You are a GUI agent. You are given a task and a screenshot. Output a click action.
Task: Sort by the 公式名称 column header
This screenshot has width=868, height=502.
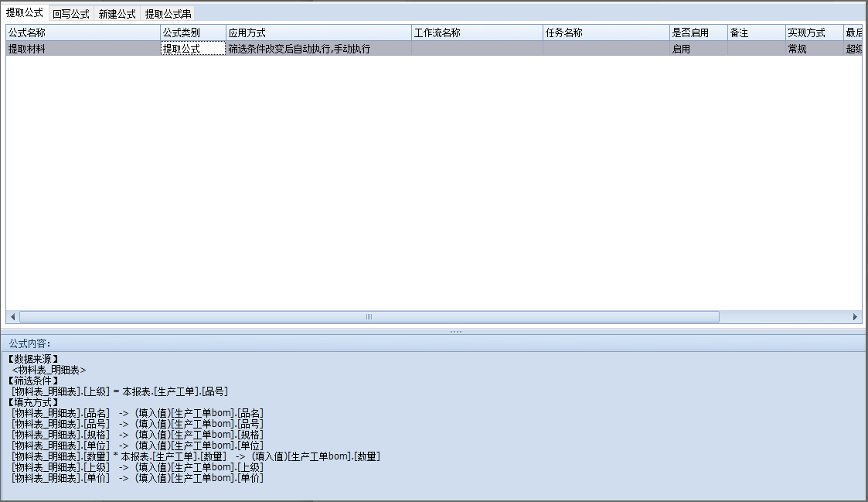point(83,32)
